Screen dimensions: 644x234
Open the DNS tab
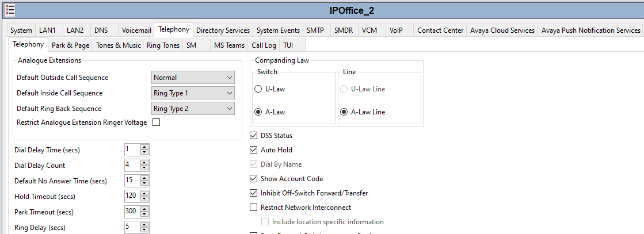coord(104,30)
